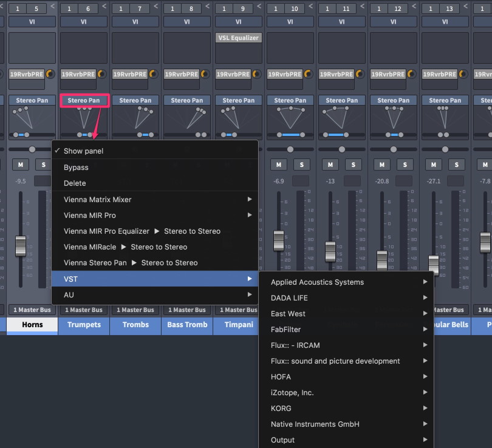Open Native Instruments GmbH plugin list

tap(346, 424)
